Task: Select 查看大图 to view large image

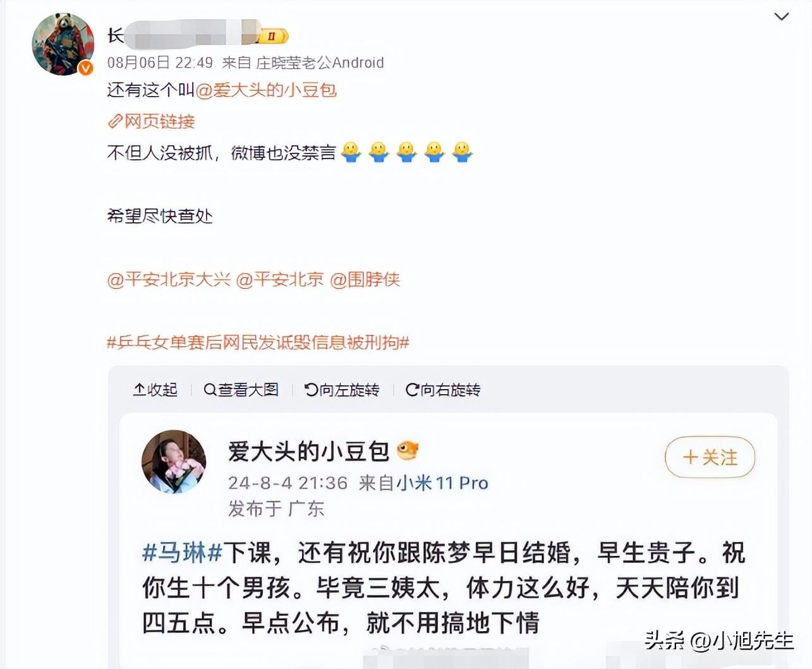Action: tap(241, 390)
